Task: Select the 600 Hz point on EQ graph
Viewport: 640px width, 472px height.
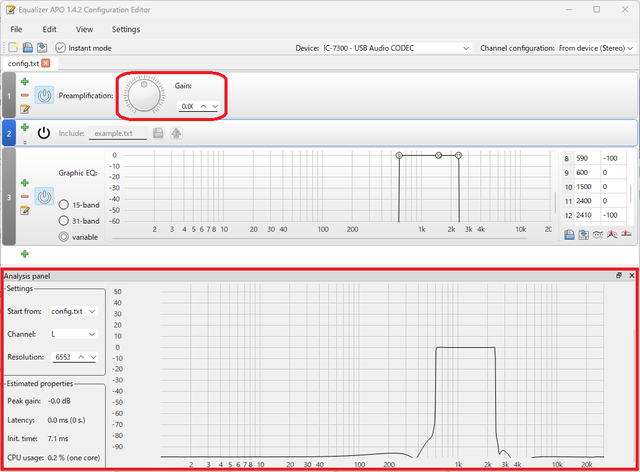Action: click(x=399, y=155)
